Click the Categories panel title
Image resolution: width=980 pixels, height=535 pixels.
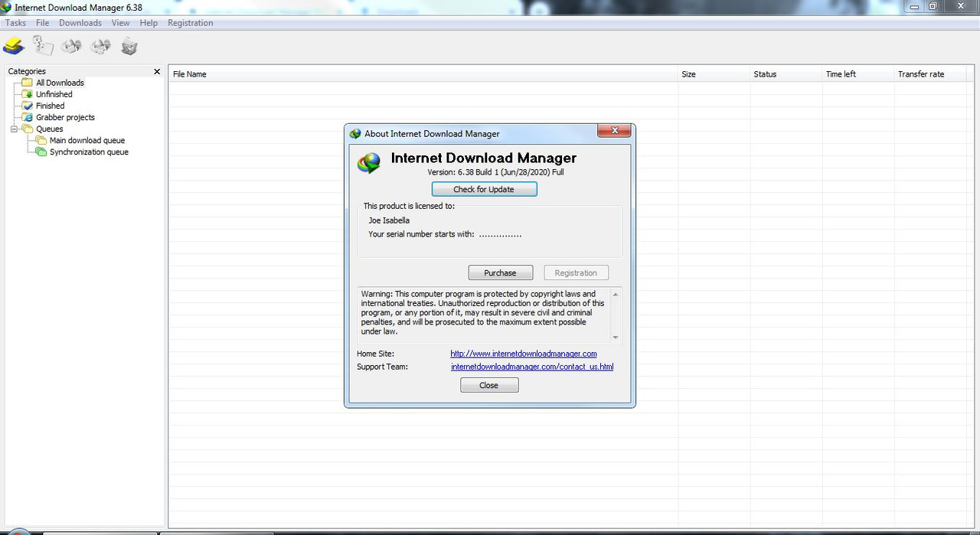pyautogui.click(x=27, y=71)
